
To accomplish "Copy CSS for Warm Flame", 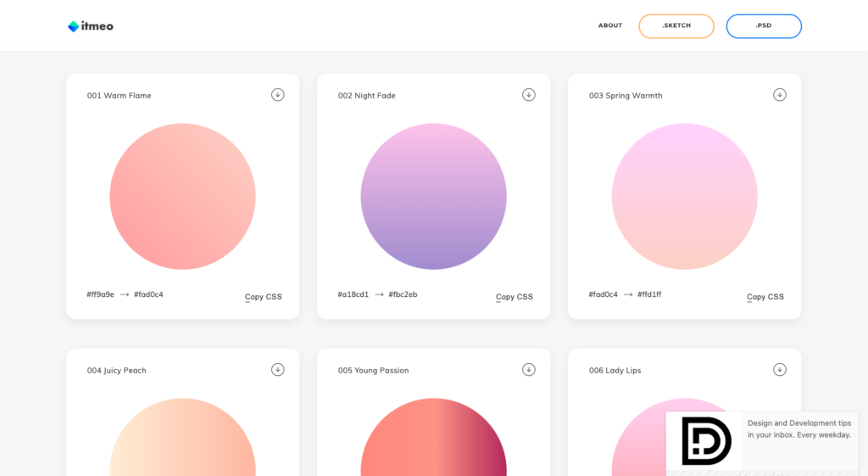I will click(264, 296).
